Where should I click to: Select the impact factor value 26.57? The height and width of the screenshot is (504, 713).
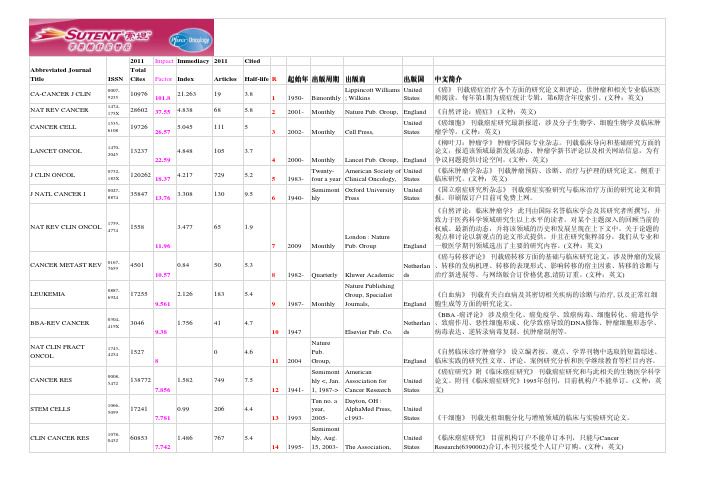[x=163, y=132]
